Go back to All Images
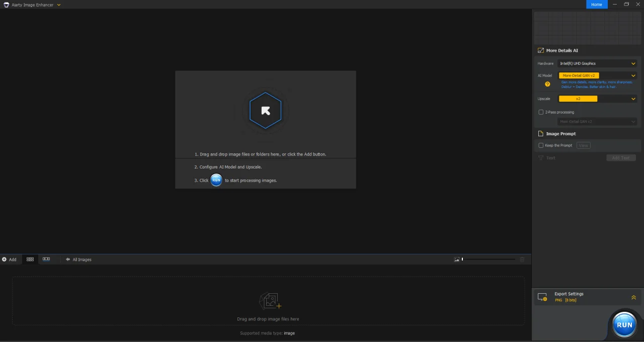The image size is (644, 342). point(78,260)
